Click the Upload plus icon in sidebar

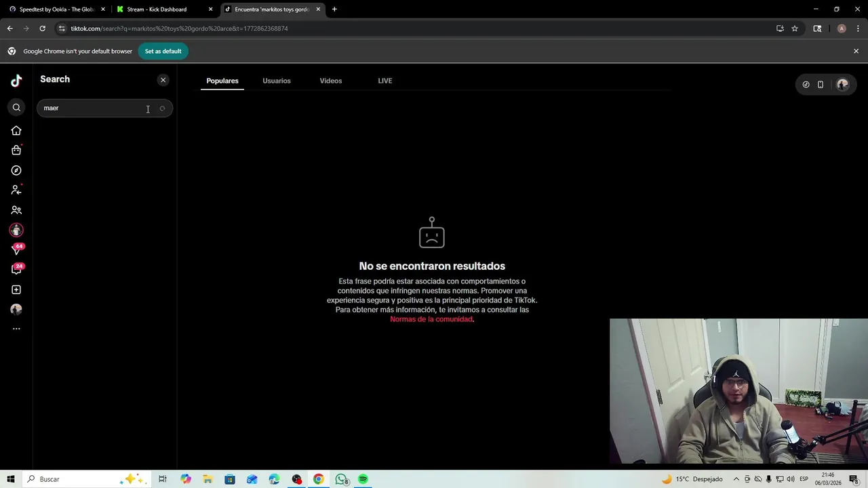16,290
